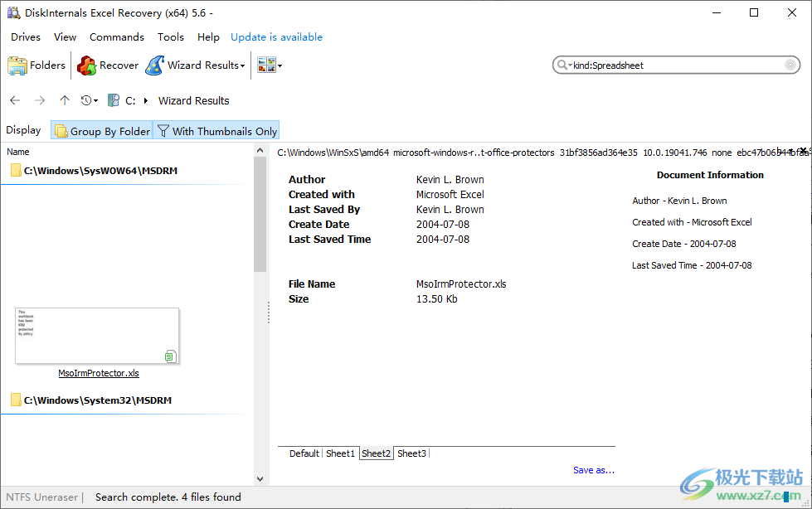Click the 13.50 Kb size value
This screenshot has width=812, height=509.
(x=436, y=298)
